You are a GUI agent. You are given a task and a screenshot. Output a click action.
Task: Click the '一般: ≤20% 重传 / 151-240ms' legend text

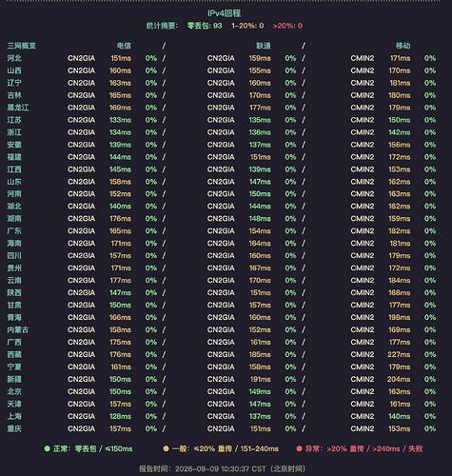(x=226, y=448)
